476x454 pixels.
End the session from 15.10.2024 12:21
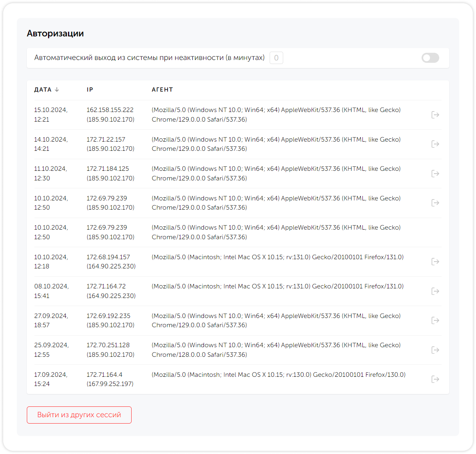coord(435,115)
